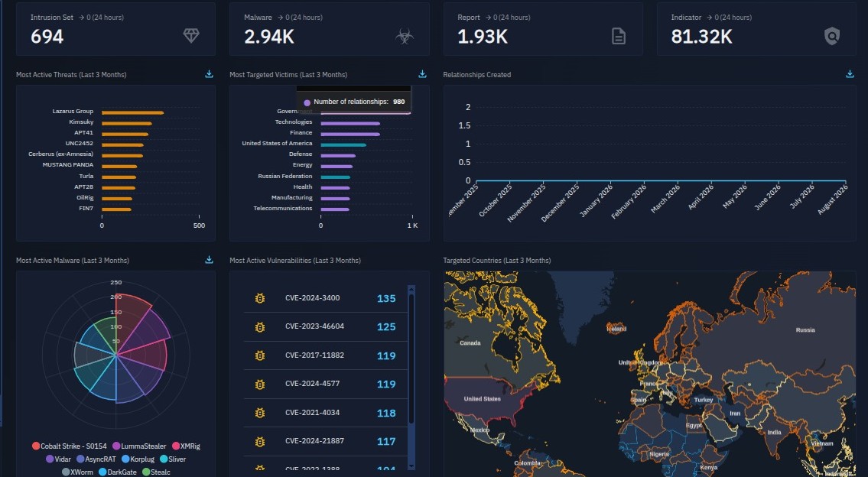Screen dimensions: 868x477
Task: Click the OilRig label
Action: point(85,197)
